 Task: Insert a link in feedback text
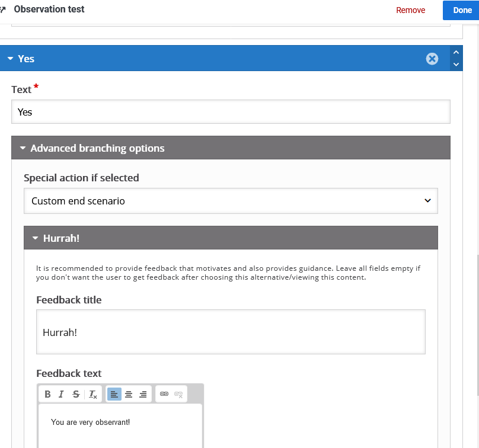(164, 394)
